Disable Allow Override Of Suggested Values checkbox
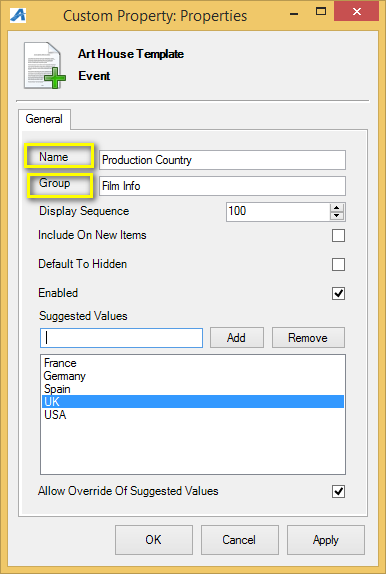Image resolution: width=386 pixels, height=574 pixels. coord(338,491)
